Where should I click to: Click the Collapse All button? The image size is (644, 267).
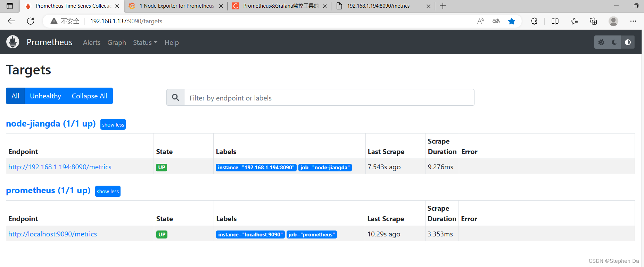(x=90, y=96)
